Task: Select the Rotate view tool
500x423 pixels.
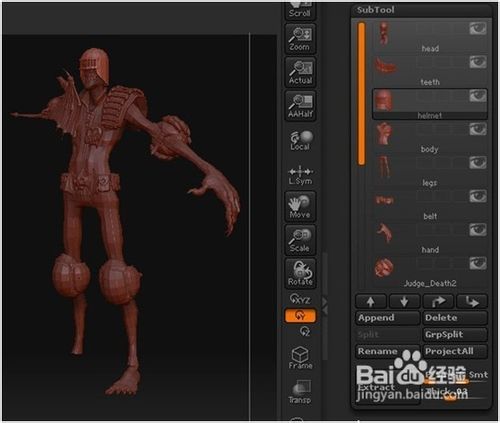Action: tap(300, 273)
